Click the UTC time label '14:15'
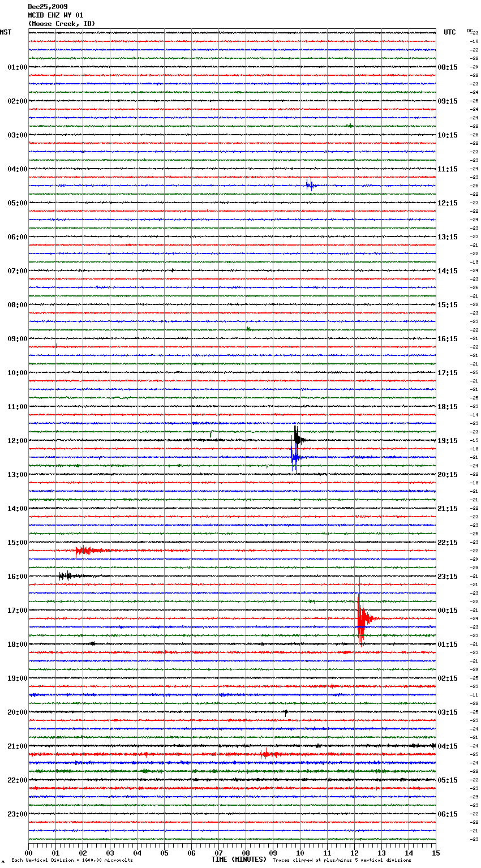481x868 pixels. click(448, 271)
